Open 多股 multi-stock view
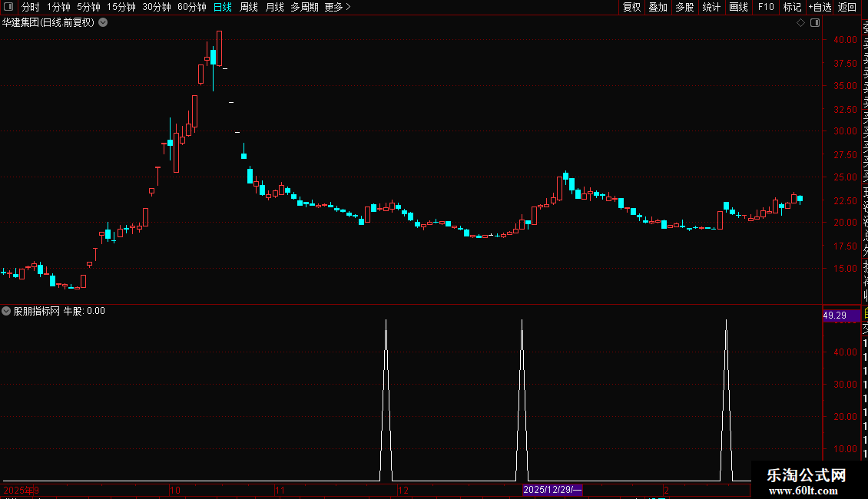 tap(684, 7)
